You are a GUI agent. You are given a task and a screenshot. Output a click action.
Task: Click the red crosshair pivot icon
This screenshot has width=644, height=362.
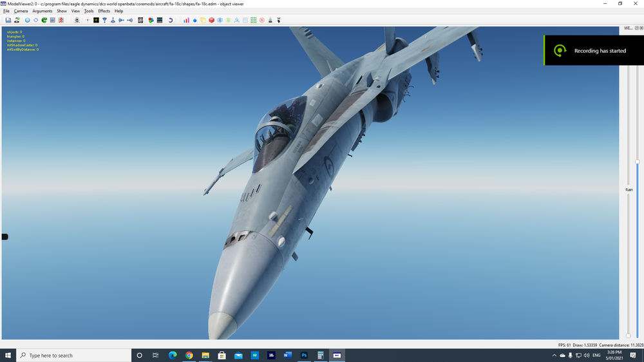click(x=88, y=20)
